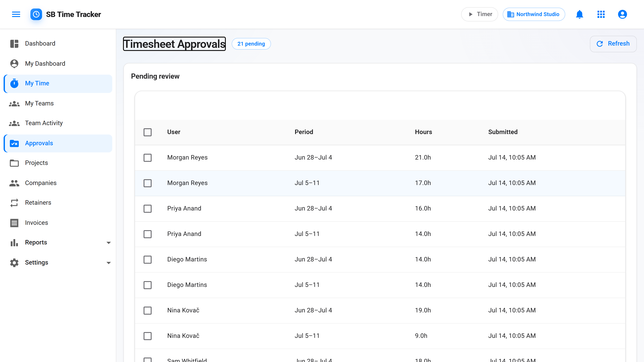Click the Projects folder icon
This screenshot has width=644, height=362.
click(x=14, y=163)
